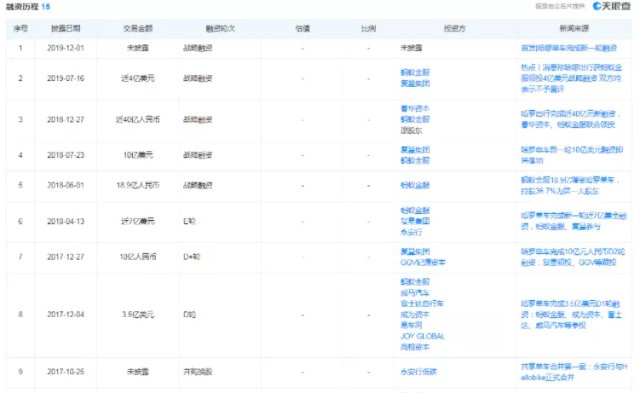
Task: Select amount cell 近7亿美元
Action: click(138, 221)
